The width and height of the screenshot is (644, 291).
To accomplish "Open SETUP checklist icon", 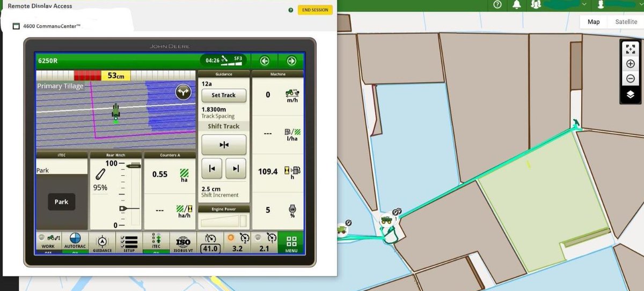I will [x=129, y=243].
